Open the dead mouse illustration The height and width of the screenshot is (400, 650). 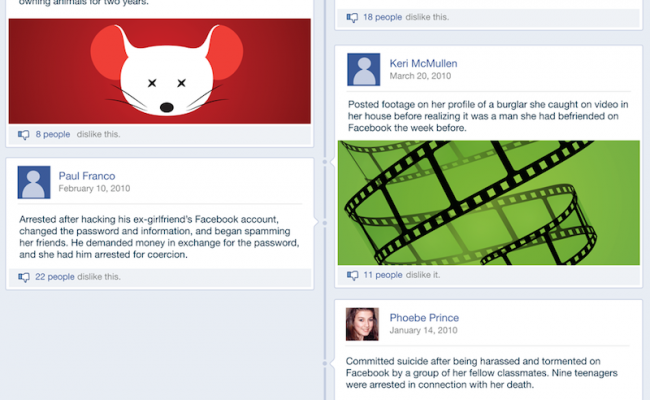[x=160, y=71]
